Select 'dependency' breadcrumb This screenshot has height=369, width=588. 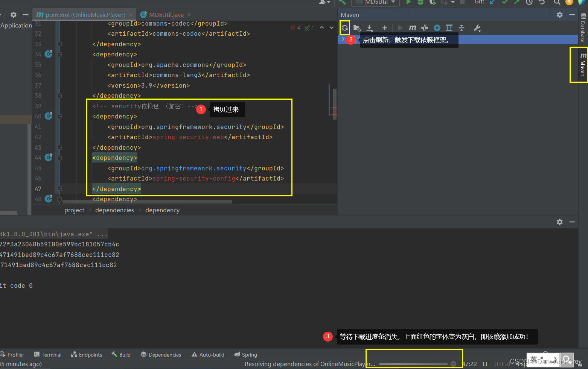[x=162, y=210]
